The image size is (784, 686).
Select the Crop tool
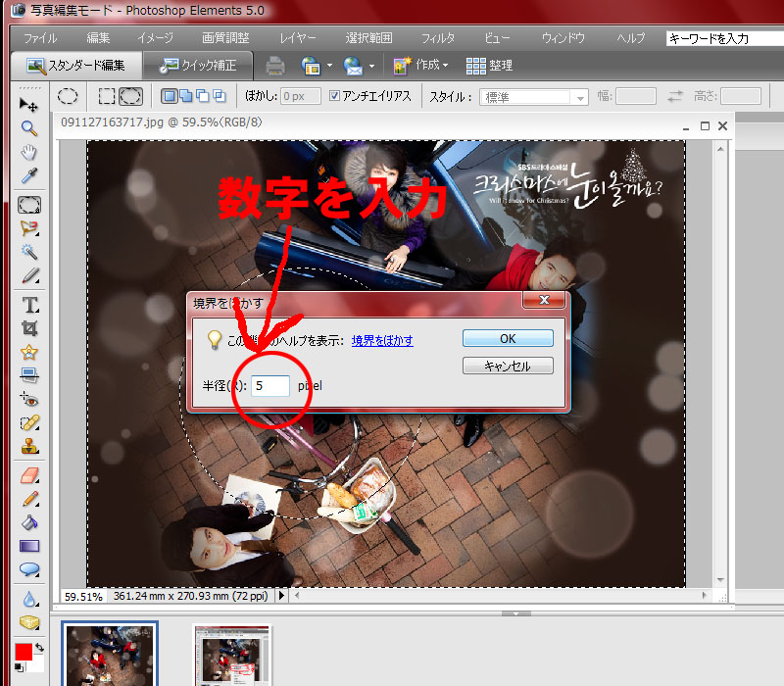pyautogui.click(x=29, y=328)
